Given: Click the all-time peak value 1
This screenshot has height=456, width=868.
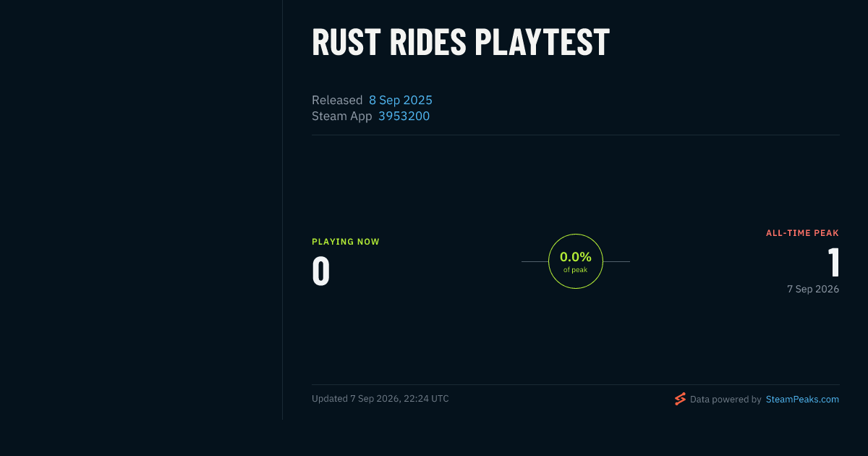Looking at the screenshot, I should click(833, 263).
